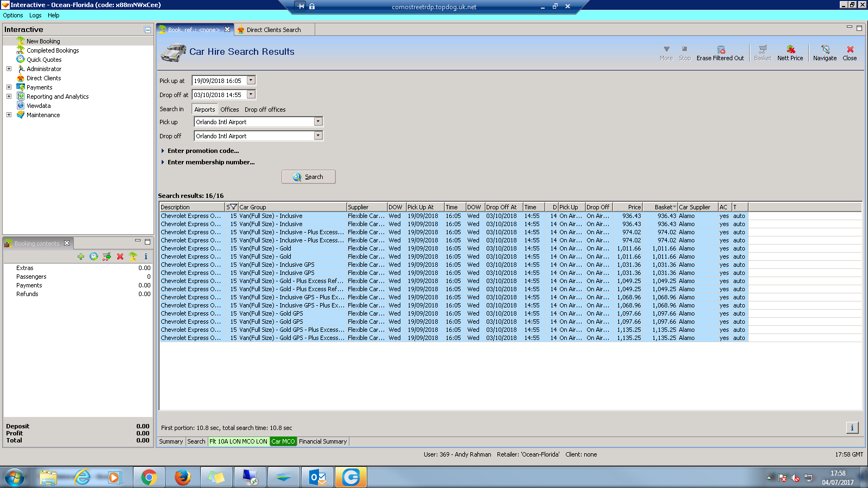Open Completed Bookings in the tree
This screenshot has width=868, height=488.
click(53, 50)
